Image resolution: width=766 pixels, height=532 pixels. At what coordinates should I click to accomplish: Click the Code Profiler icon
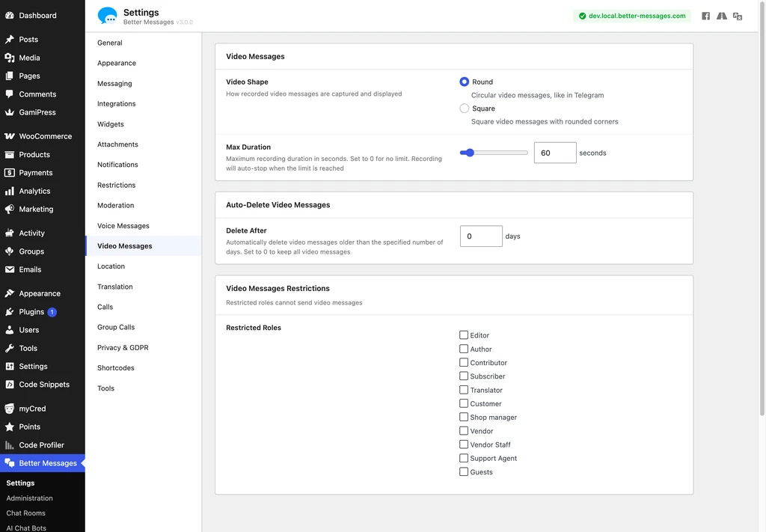coord(9,445)
